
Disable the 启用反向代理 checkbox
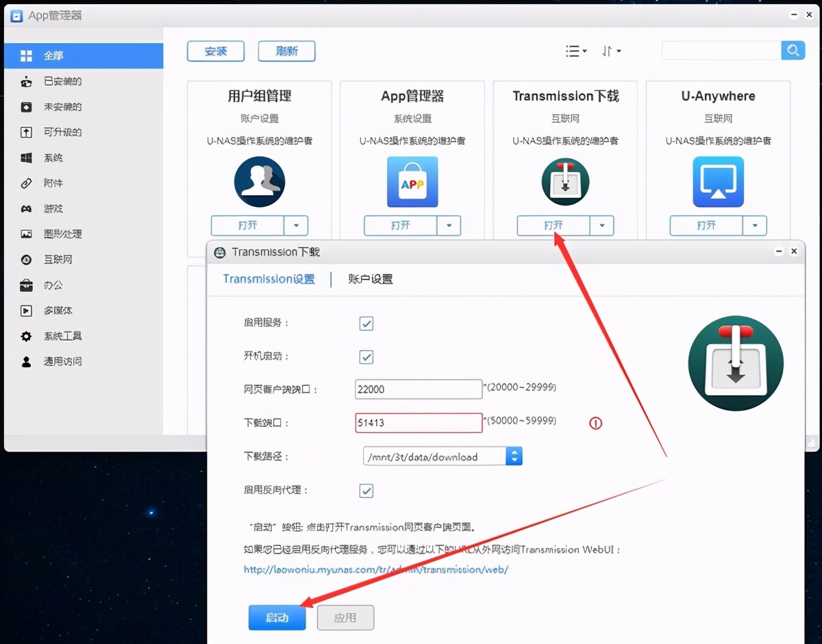pyautogui.click(x=366, y=491)
